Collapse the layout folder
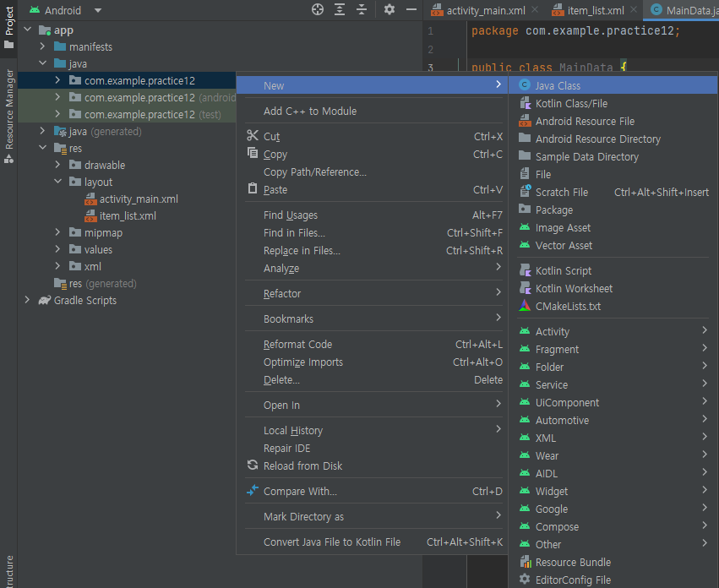 pyautogui.click(x=57, y=181)
